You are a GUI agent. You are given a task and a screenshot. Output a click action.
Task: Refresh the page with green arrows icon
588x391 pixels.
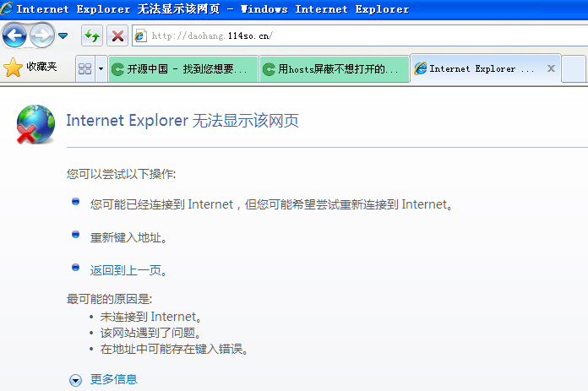(x=92, y=36)
